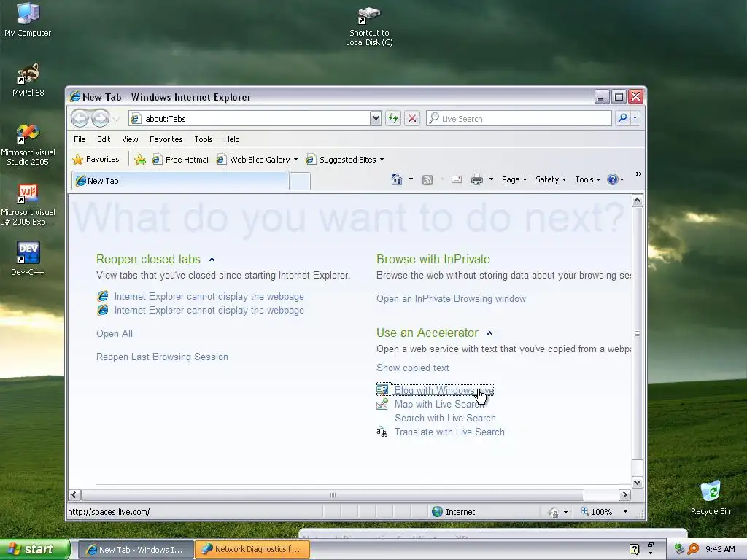Open the My Computer desktop icon
This screenshot has width=747, height=560.
(x=28, y=20)
